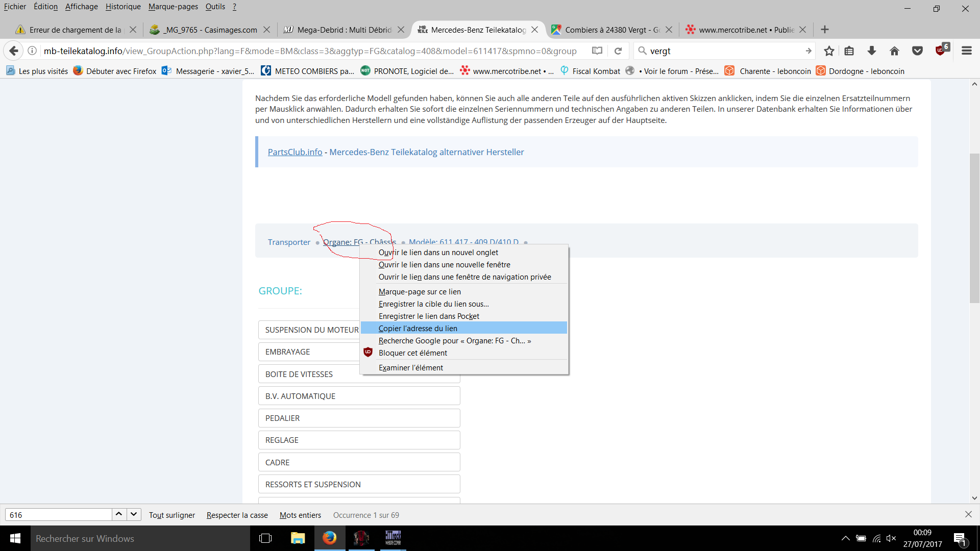Open Reader View icon in address bar
Screen dimensions: 980x551
597,51
